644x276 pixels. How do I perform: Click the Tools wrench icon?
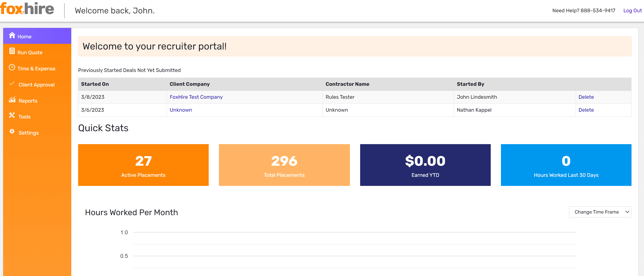(12, 115)
